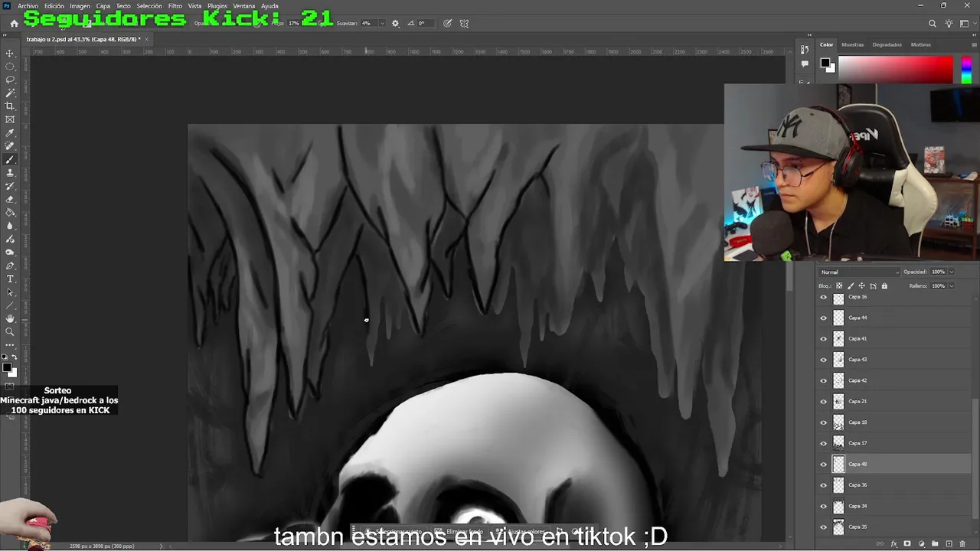
Task: Hide layer Capa 18
Action: (x=824, y=422)
